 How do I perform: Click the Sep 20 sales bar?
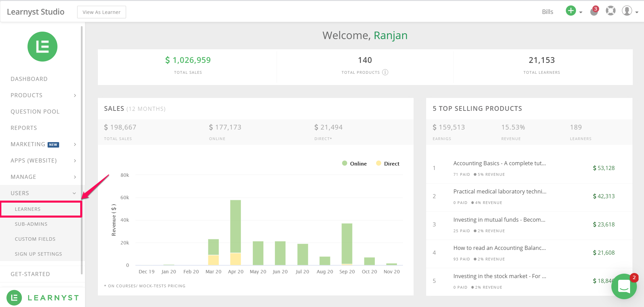(347, 243)
